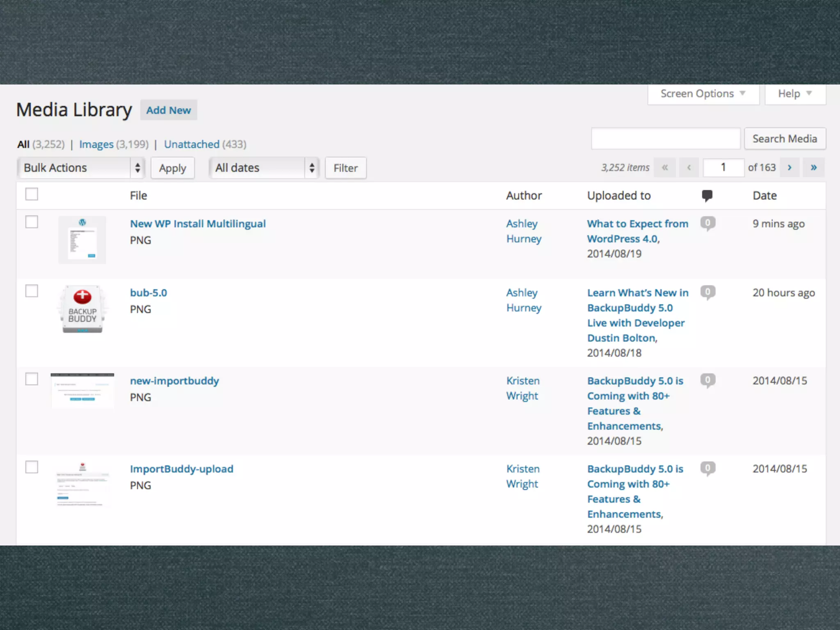Image resolution: width=840 pixels, height=630 pixels.
Task: Toggle the select-all checkbox in table header
Action: pyautogui.click(x=32, y=194)
